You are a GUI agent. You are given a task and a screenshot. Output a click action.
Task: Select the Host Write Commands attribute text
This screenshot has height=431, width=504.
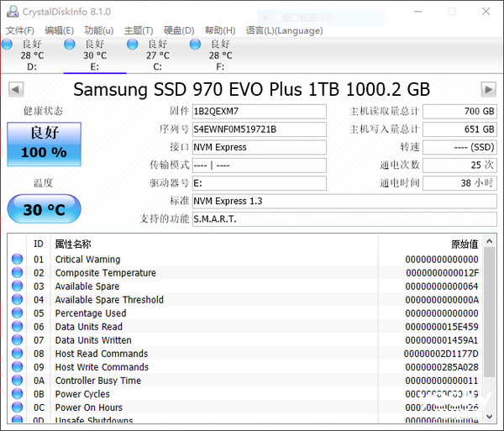click(x=102, y=367)
